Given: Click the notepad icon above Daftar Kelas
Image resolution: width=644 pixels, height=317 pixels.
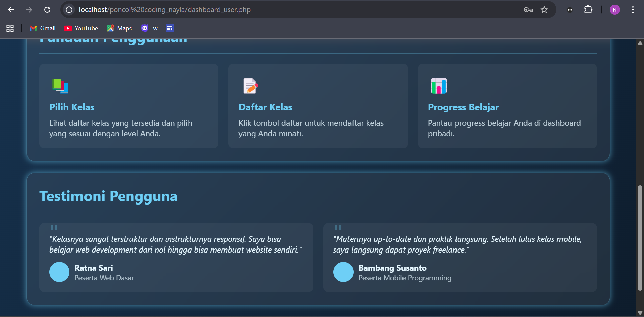Looking at the screenshot, I should (250, 86).
